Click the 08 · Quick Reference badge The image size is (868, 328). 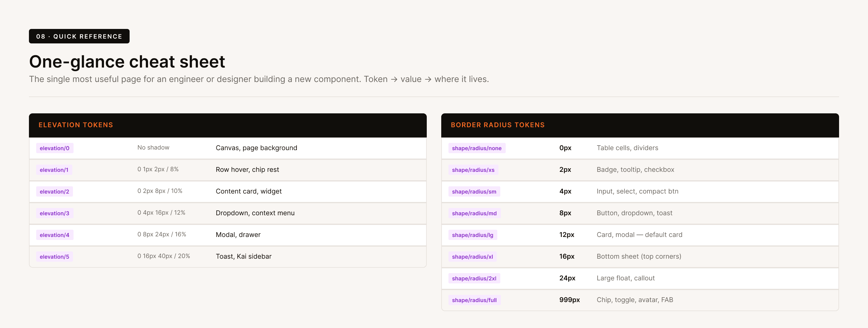79,36
